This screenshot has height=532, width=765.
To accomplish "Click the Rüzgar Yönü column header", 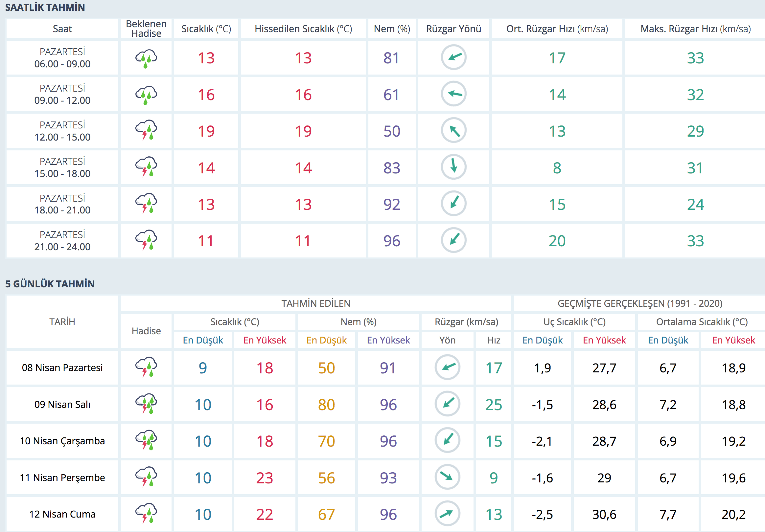I will pyautogui.click(x=453, y=29).
